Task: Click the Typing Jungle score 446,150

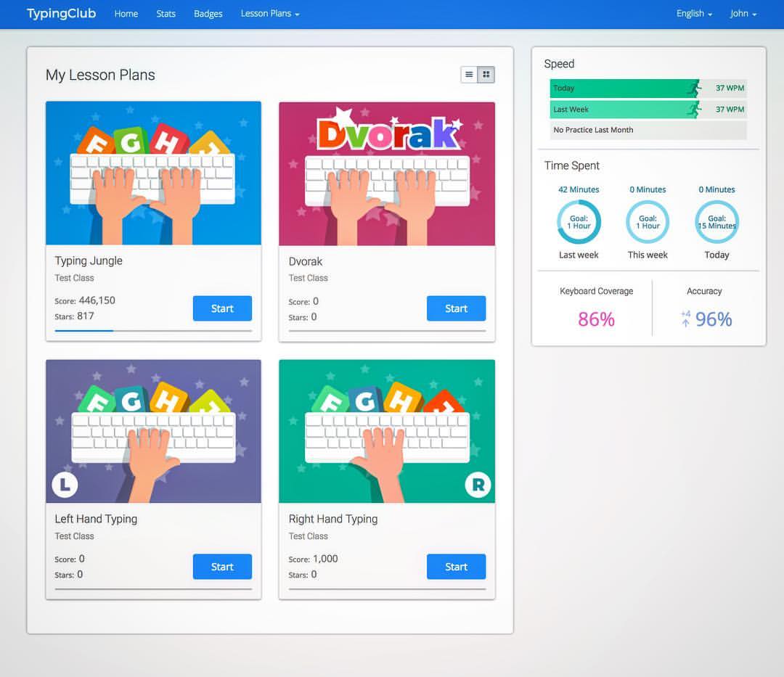Action: pyautogui.click(x=97, y=300)
